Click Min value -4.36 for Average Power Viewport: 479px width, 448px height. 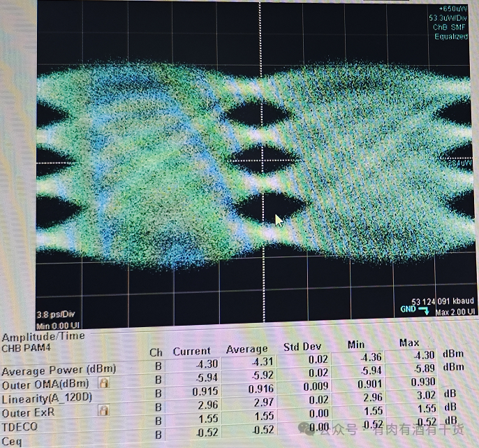[x=371, y=357]
